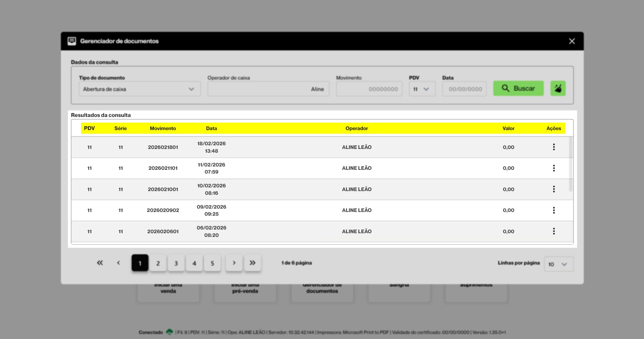Viewport: 644px width, 339px height.
Task: Switch to results page 2
Action: pyautogui.click(x=158, y=263)
